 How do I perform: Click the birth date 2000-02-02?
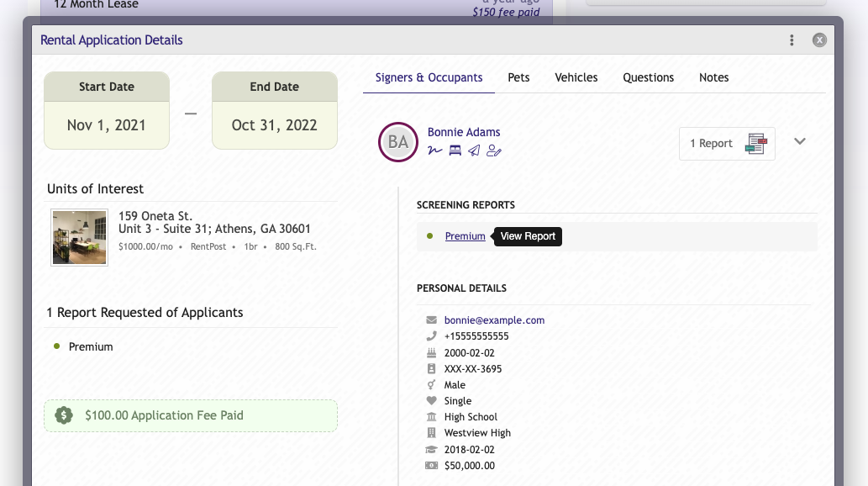pyautogui.click(x=470, y=352)
